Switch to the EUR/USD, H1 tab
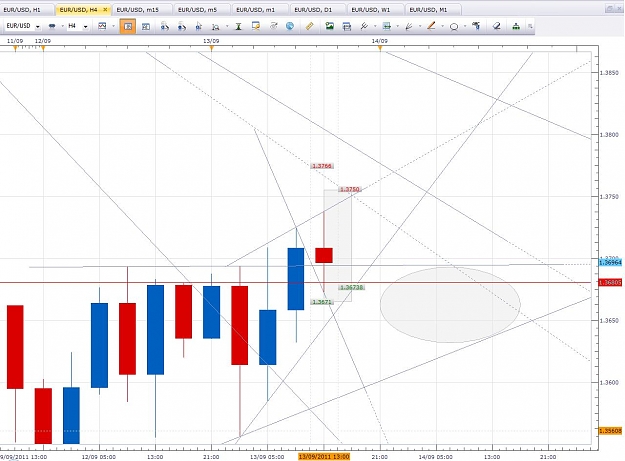Image resolution: width=625 pixels, height=461 pixels. click(26, 10)
